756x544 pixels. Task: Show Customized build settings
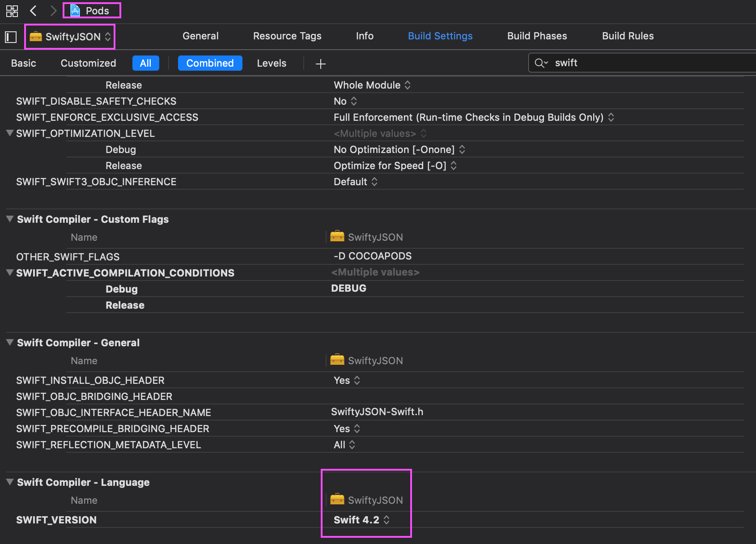(x=88, y=63)
